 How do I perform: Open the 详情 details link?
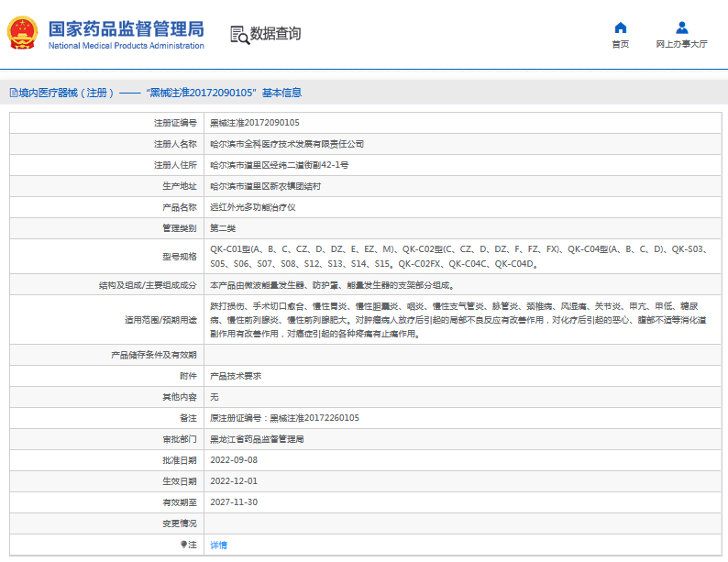[x=219, y=545]
